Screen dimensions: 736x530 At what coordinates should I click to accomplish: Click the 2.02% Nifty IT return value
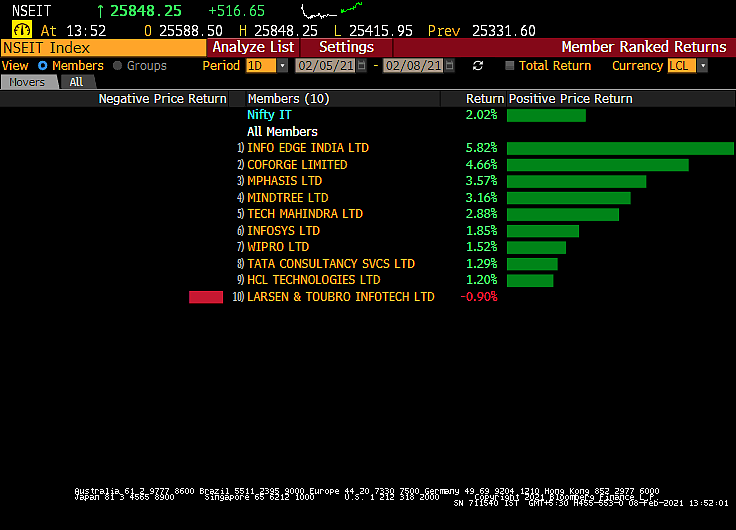[481, 115]
